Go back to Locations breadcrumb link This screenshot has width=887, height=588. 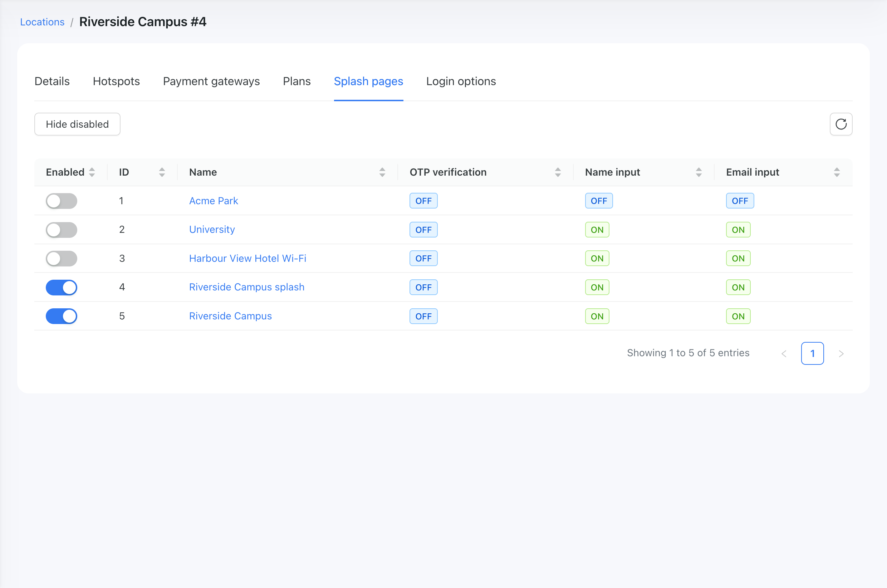[x=42, y=22]
